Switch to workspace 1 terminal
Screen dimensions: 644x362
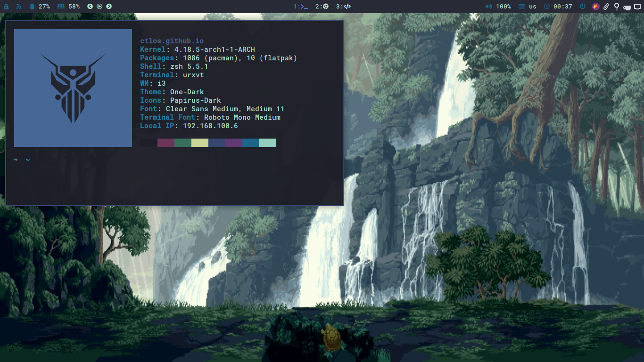(301, 7)
